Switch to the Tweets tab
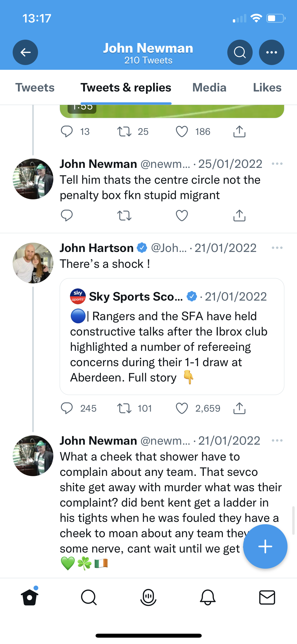 tap(35, 88)
